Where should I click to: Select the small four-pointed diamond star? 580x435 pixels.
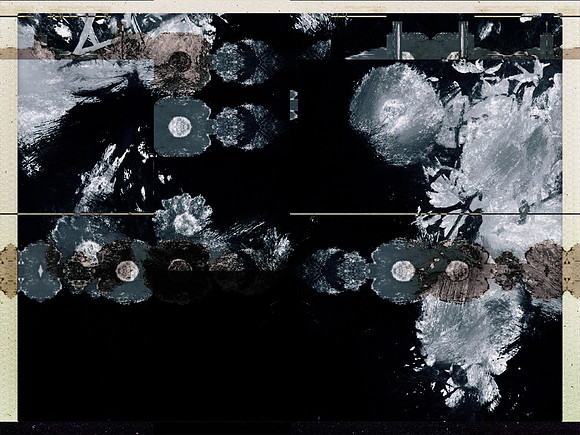(x=40, y=271)
